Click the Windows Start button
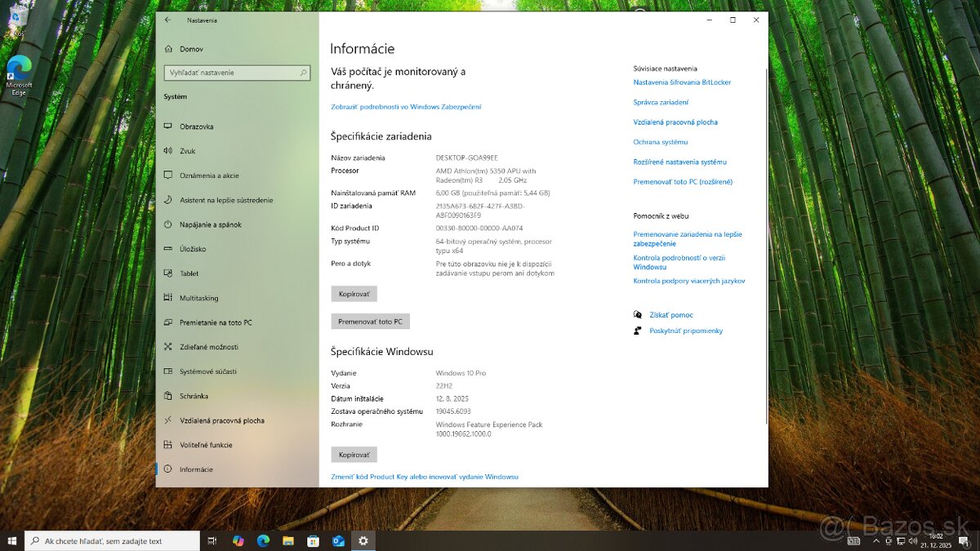 tap(12, 540)
